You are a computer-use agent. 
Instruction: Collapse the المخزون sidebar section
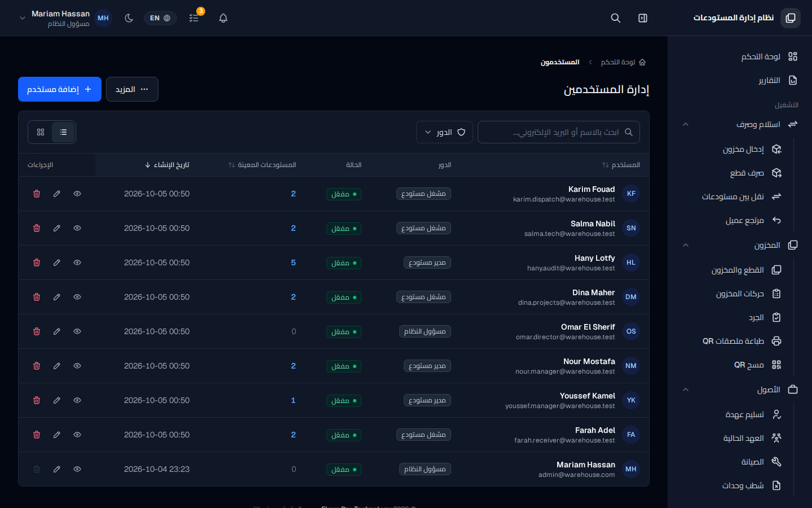(x=740, y=245)
